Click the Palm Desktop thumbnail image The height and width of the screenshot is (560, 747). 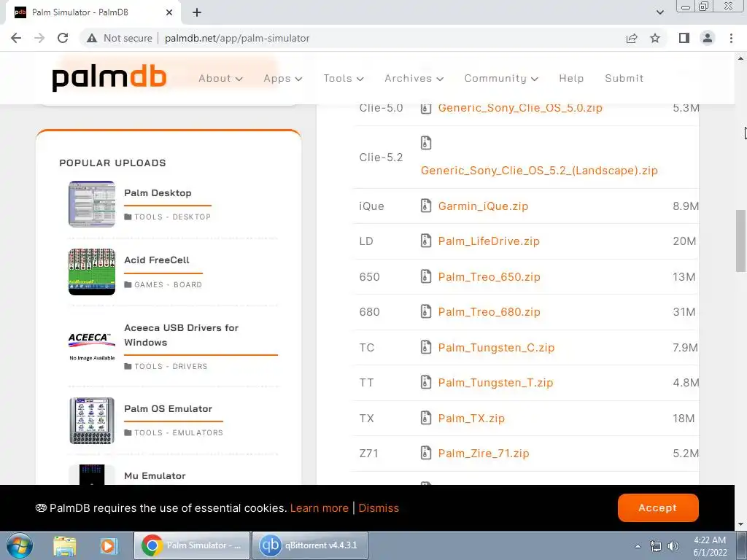coord(92,204)
